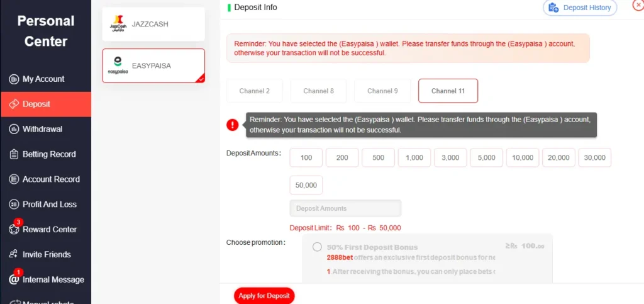Switch to Channel 9
The image size is (644, 304).
[382, 91]
